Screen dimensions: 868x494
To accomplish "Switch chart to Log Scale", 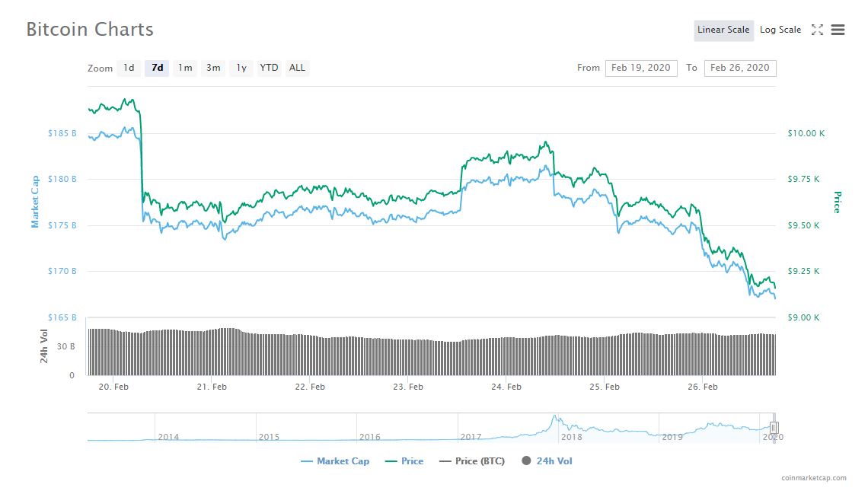I will [x=780, y=30].
